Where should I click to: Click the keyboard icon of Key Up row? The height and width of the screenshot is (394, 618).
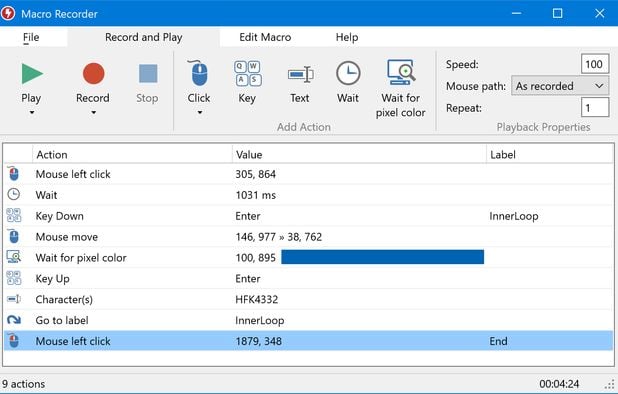coord(14,278)
